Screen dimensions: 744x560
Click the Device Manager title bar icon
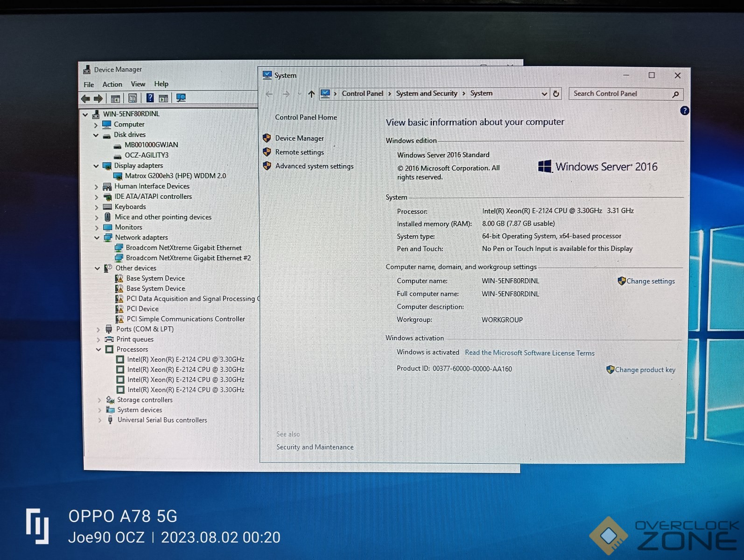(x=87, y=70)
